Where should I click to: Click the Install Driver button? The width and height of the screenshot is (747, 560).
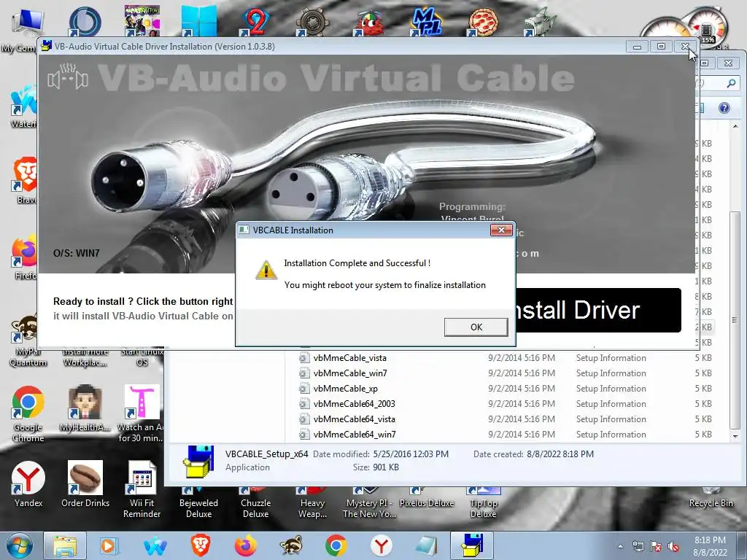point(598,310)
